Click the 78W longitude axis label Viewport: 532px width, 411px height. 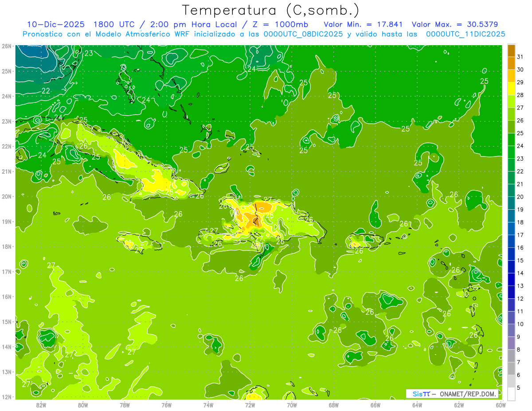click(x=125, y=404)
